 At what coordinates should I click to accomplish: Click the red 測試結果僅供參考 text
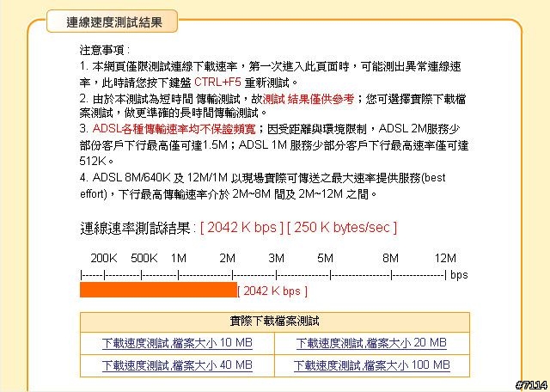309,99
